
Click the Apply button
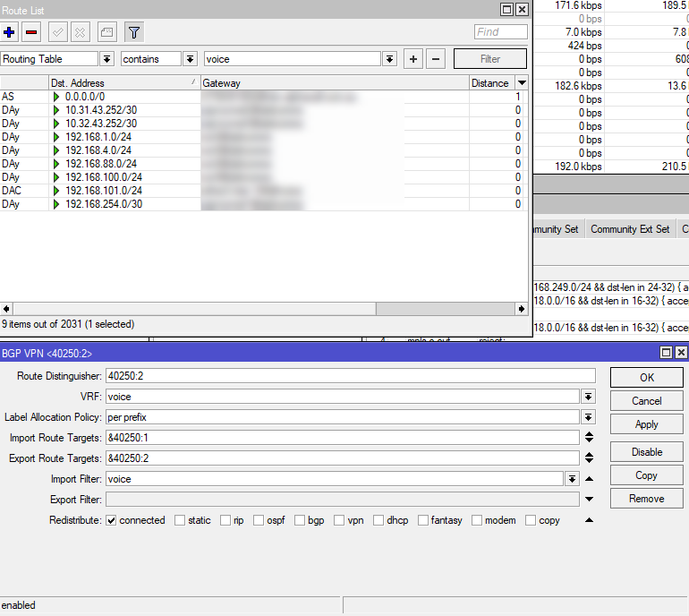pyautogui.click(x=646, y=424)
